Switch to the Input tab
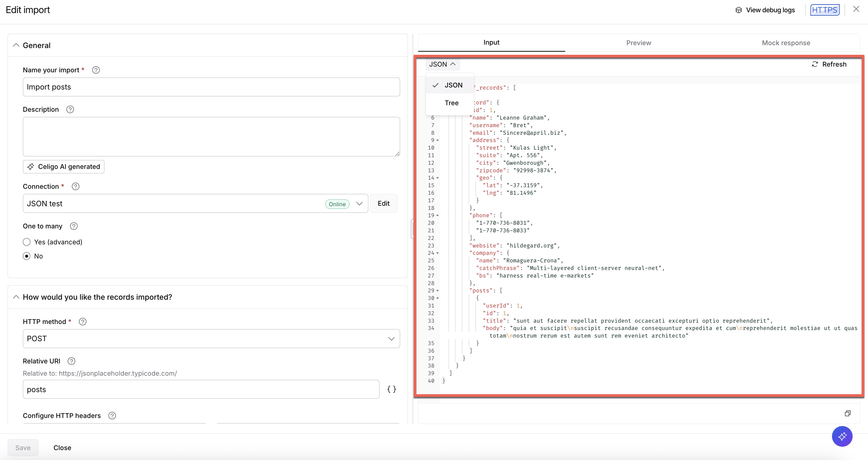Viewport: 868px width, 460px height. tap(491, 43)
